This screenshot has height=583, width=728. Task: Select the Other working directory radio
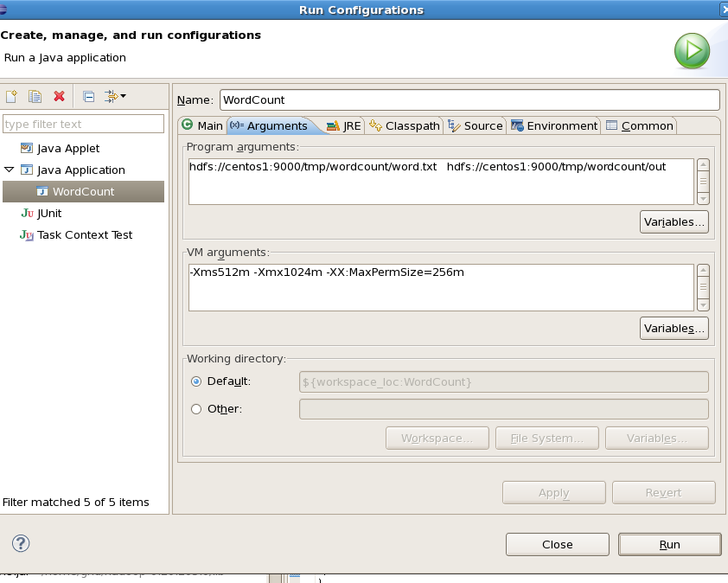[196, 409]
